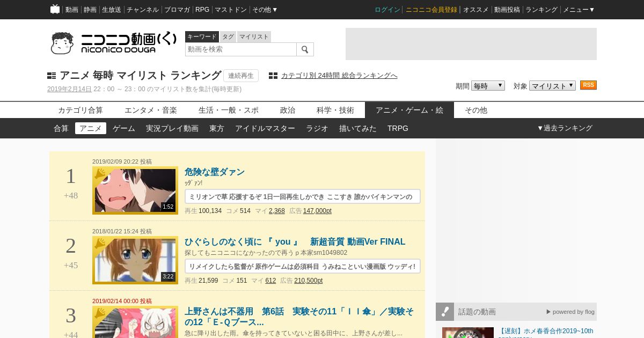The height and width of the screenshot is (338, 644).
Task: Switch to 生活・一般・スポ category tab
Action: (229, 110)
